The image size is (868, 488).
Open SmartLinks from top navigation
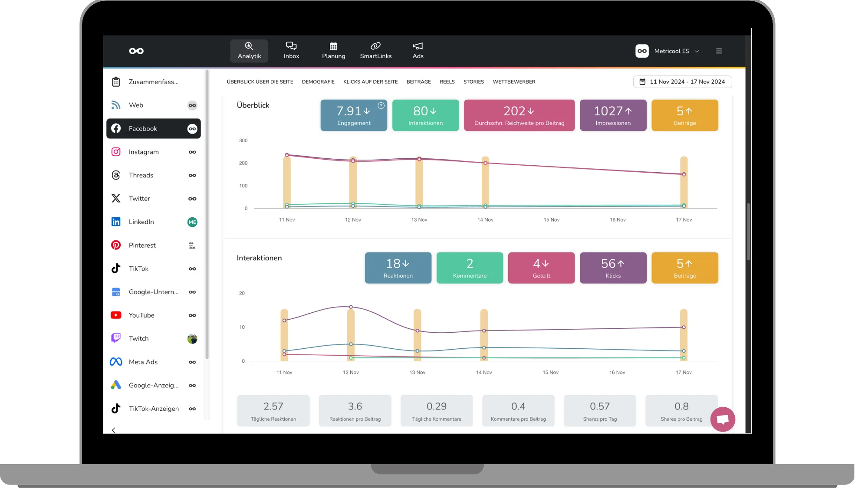pyautogui.click(x=375, y=51)
